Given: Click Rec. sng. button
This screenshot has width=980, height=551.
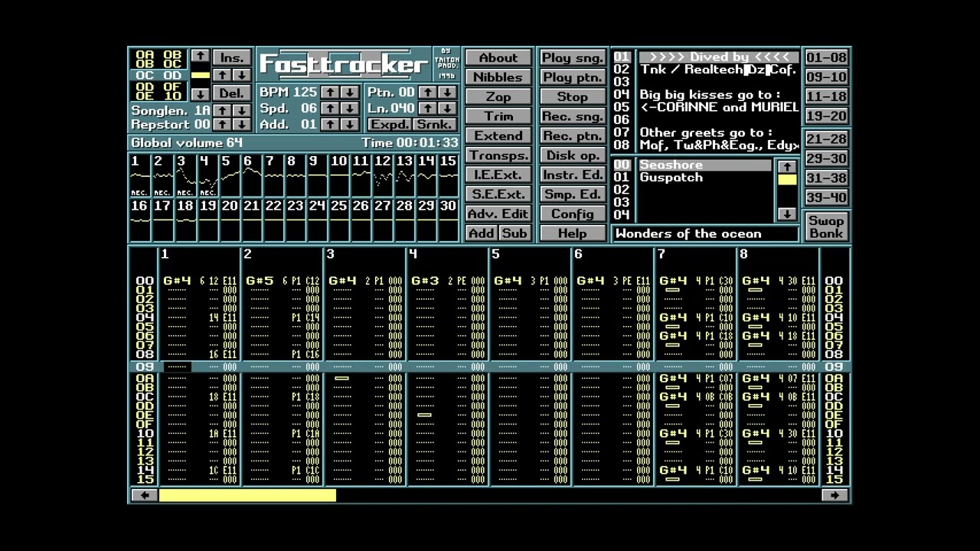Looking at the screenshot, I should (573, 116).
